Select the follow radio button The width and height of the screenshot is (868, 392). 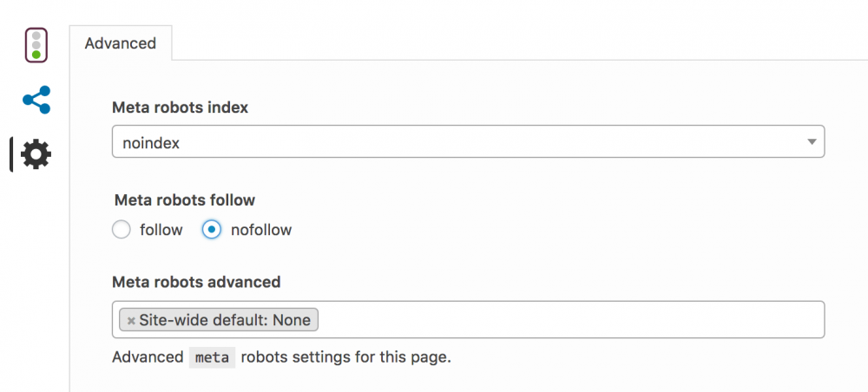tap(122, 230)
